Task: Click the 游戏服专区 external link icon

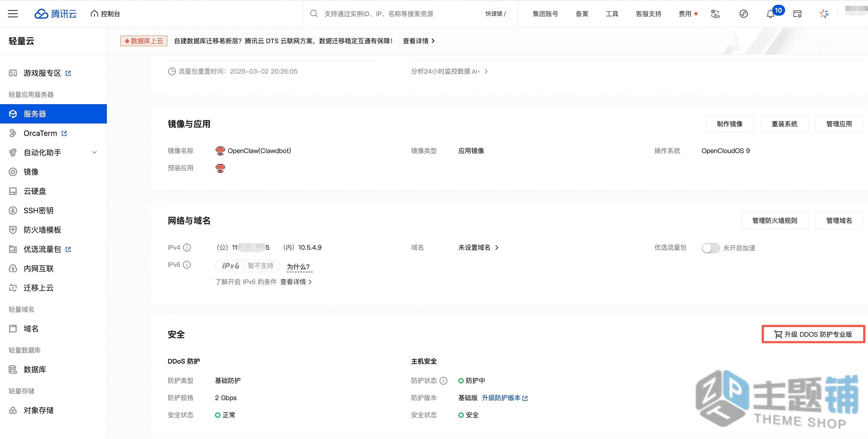Action: pos(68,73)
